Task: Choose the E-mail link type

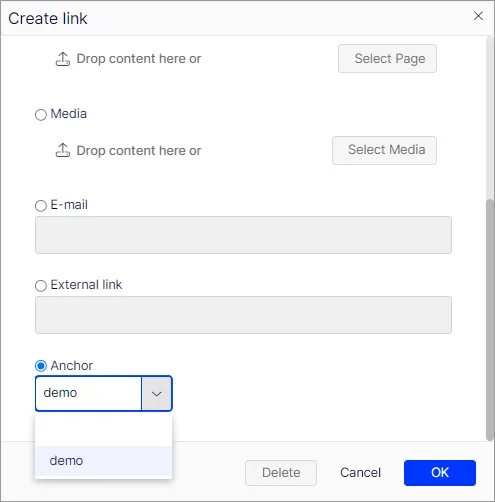Action: click(41, 206)
